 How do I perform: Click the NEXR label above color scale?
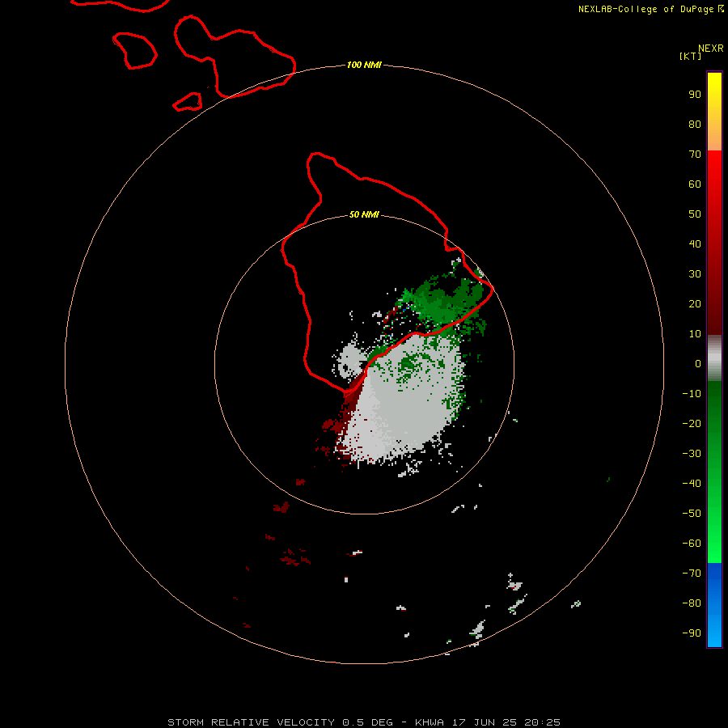click(711, 49)
